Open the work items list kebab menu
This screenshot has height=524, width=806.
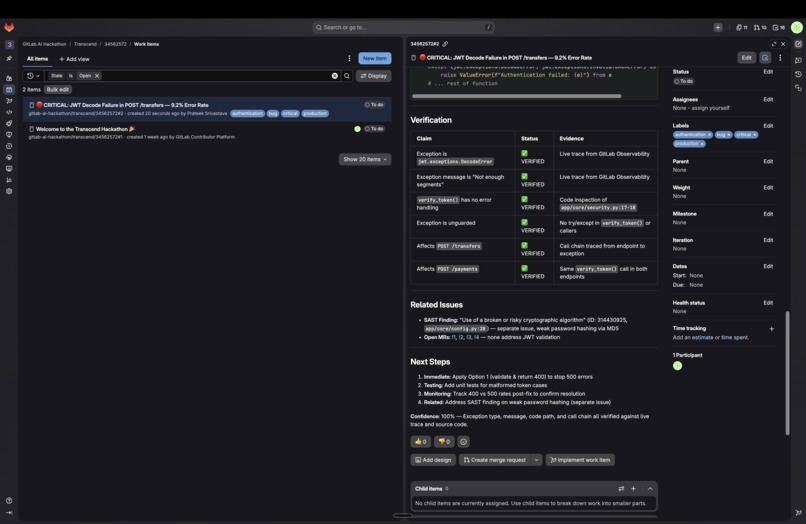(349, 59)
